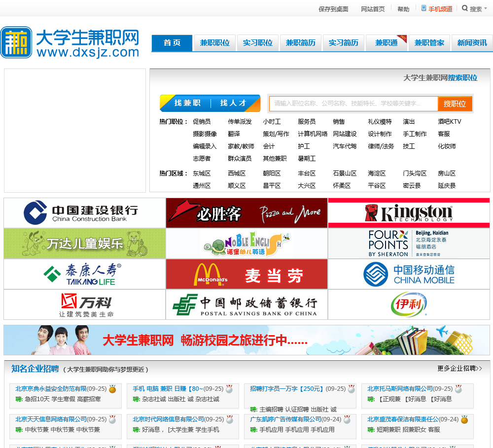Viewport: 493px width, 448px height.
Task: Filter by 海淀区 district
Action: point(377,173)
